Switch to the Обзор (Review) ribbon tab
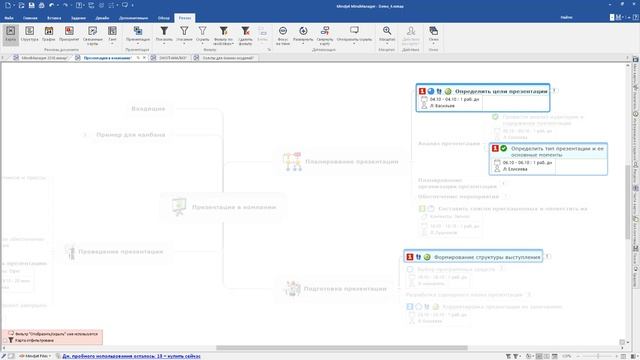This screenshot has height=360, width=640. [164, 18]
